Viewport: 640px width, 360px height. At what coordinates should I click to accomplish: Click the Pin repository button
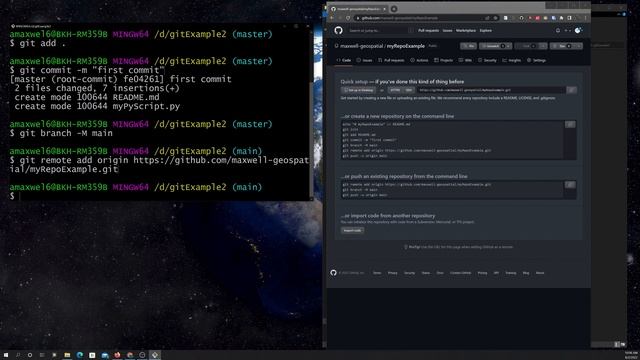click(x=469, y=46)
